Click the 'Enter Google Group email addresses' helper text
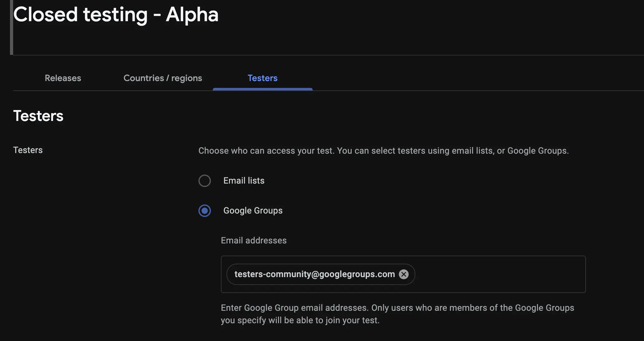This screenshot has width=644, height=341. coord(398,314)
